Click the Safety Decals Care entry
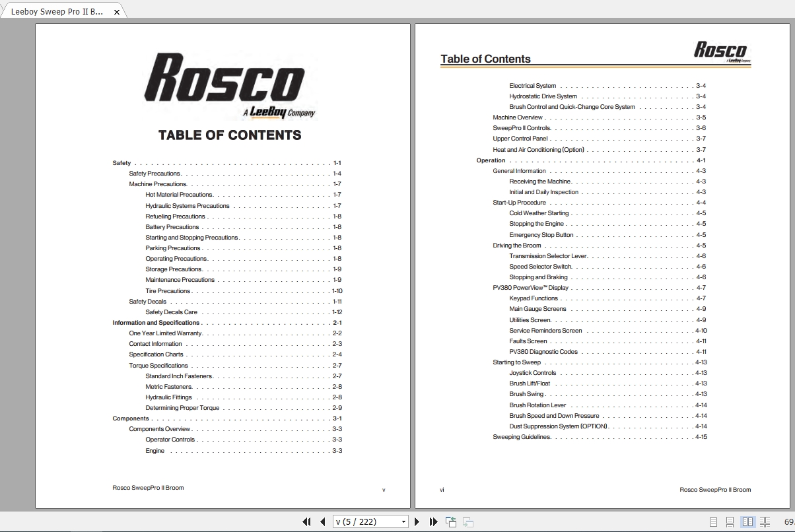 (x=244, y=312)
